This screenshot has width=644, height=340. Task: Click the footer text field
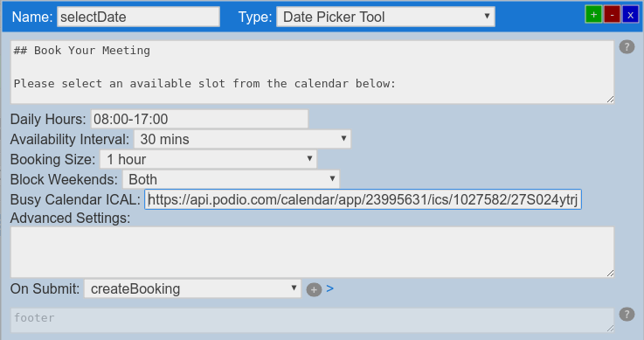coord(312,320)
